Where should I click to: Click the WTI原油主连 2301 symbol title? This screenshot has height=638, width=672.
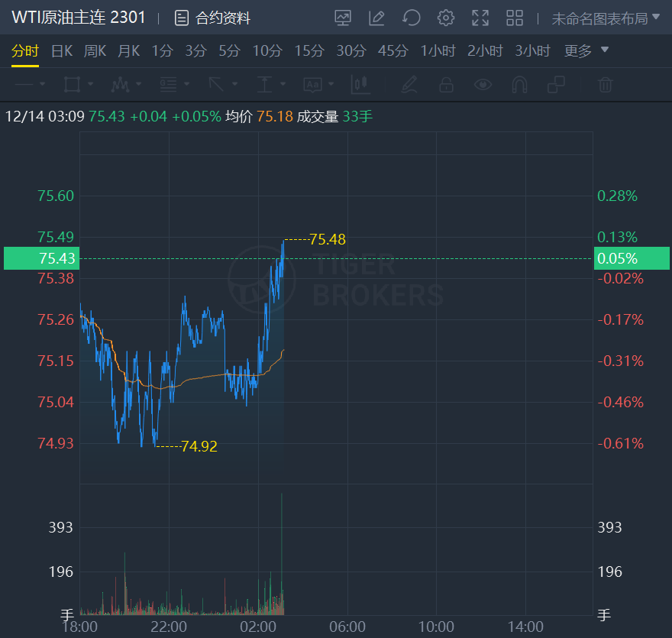[78, 18]
